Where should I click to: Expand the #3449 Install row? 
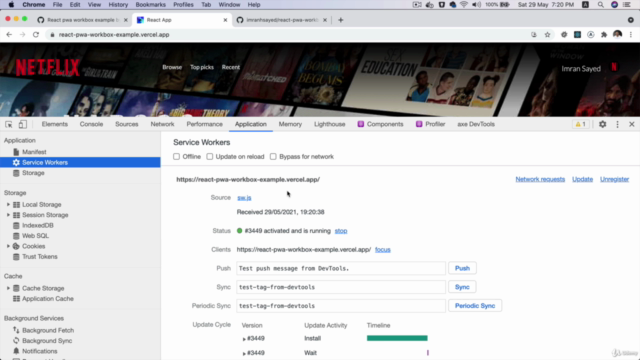coord(244,339)
